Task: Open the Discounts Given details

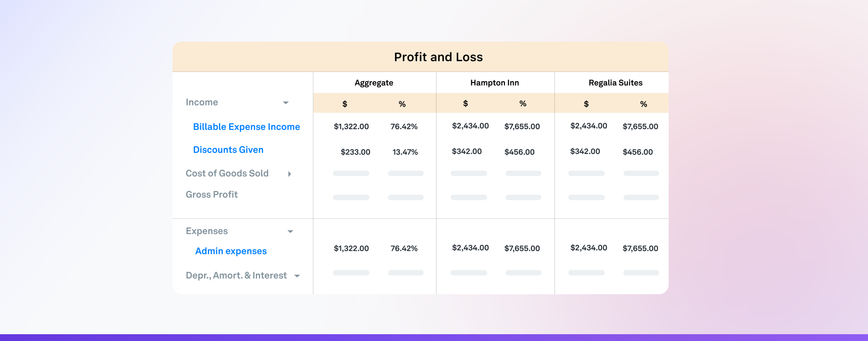Action: pyautogui.click(x=228, y=150)
